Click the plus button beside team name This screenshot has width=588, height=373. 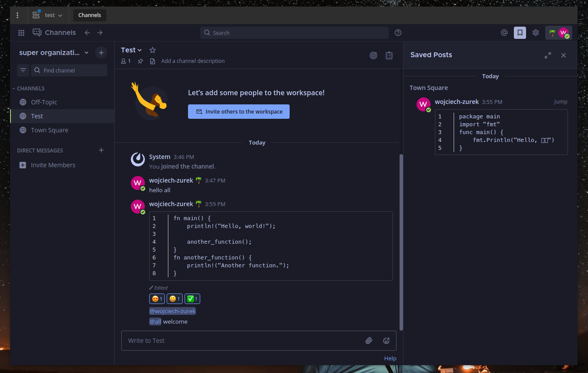pyautogui.click(x=101, y=53)
